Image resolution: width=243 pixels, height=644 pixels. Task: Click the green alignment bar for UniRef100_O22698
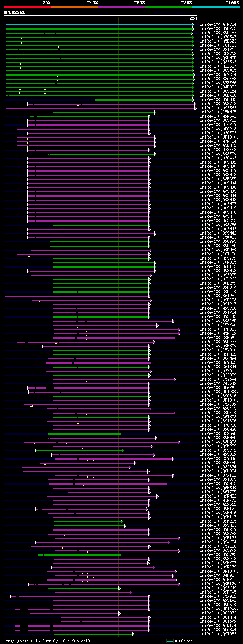[85, 434]
